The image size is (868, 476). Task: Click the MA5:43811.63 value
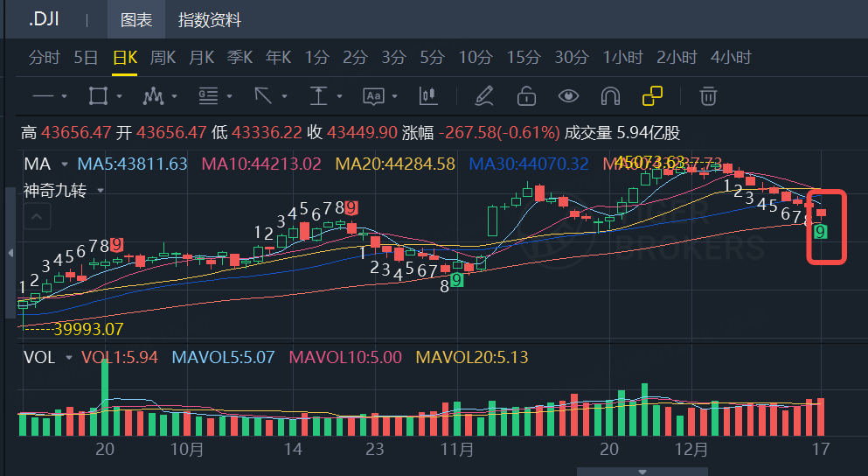pos(132,164)
